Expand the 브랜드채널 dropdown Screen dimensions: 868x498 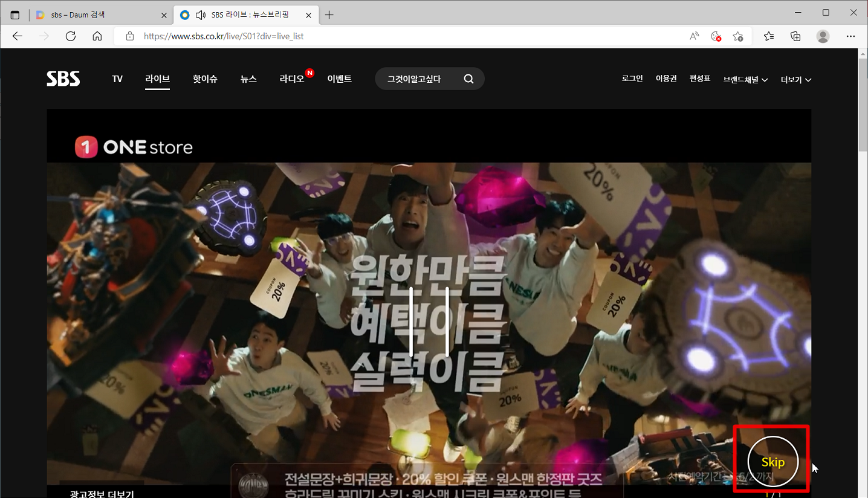point(745,79)
